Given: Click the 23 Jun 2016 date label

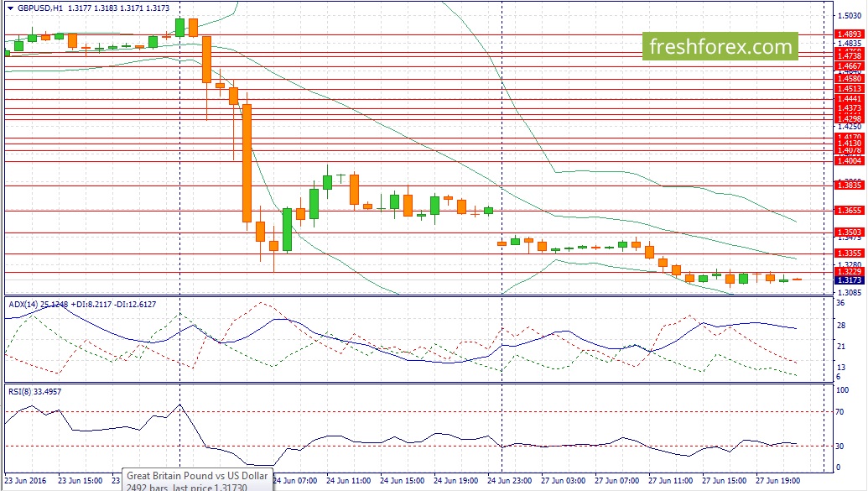Looking at the screenshot, I should point(24,481).
